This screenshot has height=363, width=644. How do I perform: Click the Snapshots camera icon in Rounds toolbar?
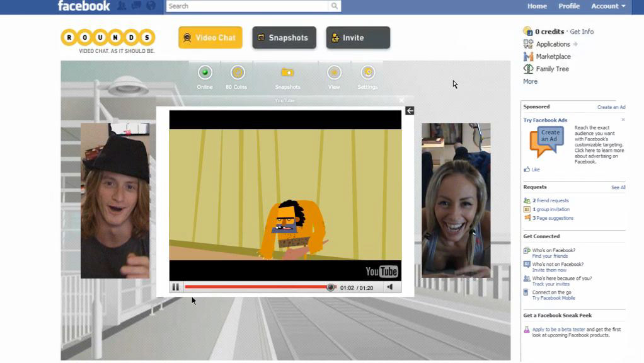coord(287,72)
